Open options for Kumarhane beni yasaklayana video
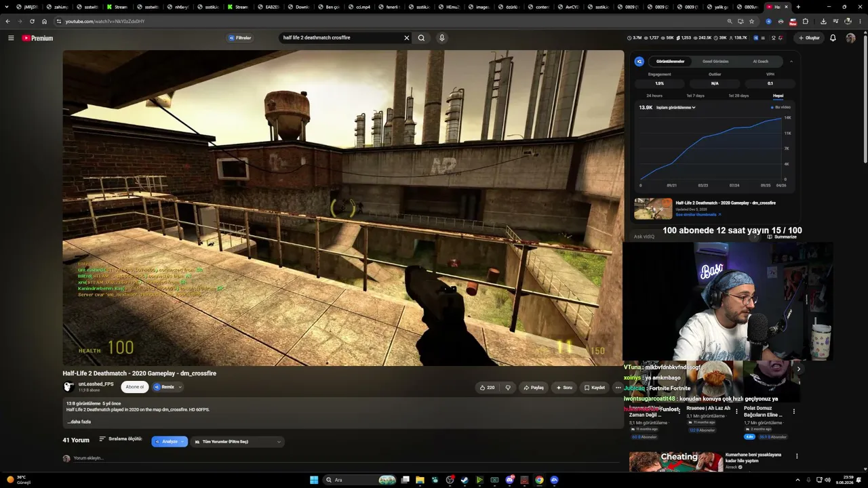Viewport: 868px width, 488px height. tap(797, 456)
